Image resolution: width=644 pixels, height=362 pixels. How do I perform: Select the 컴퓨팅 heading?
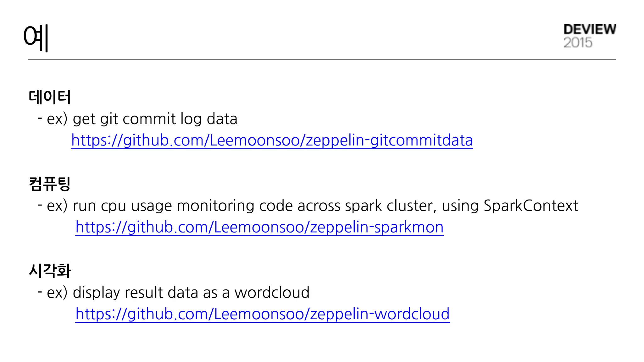click(x=50, y=184)
